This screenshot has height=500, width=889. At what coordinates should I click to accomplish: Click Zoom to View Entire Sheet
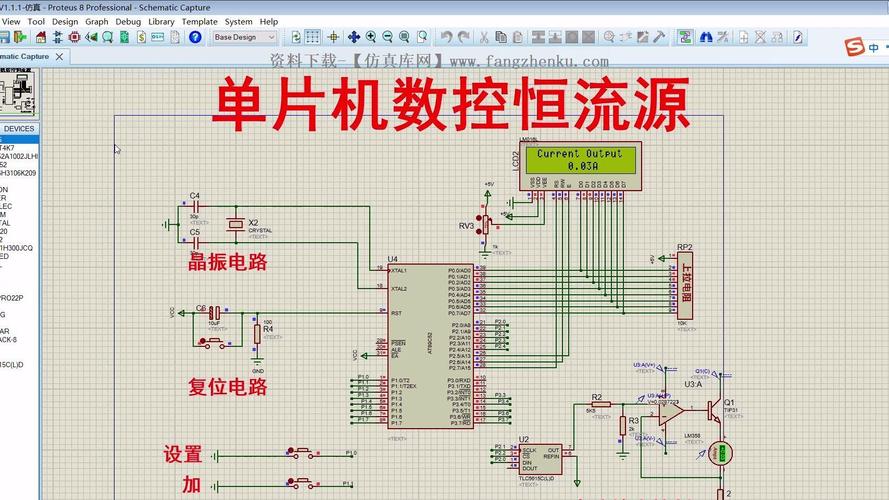click(x=404, y=37)
